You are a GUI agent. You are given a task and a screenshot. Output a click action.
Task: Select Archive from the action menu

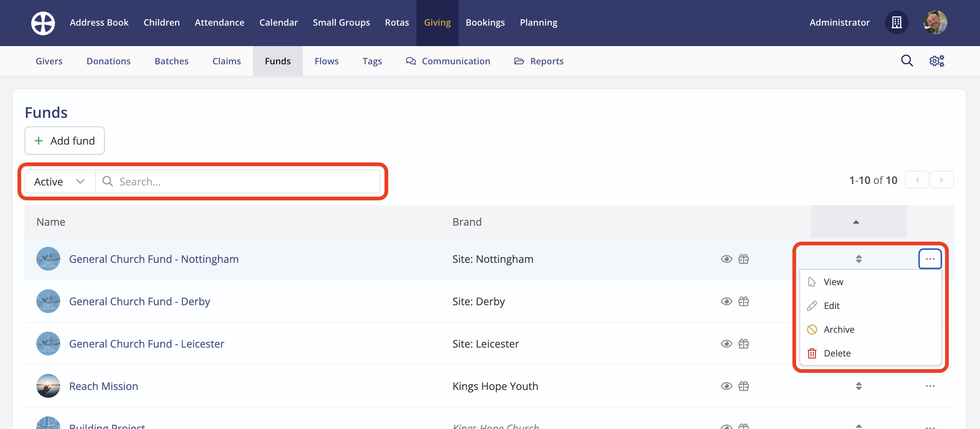point(838,329)
